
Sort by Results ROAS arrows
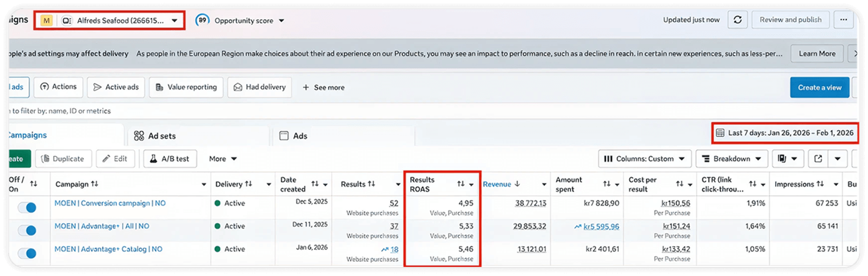(460, 184)
